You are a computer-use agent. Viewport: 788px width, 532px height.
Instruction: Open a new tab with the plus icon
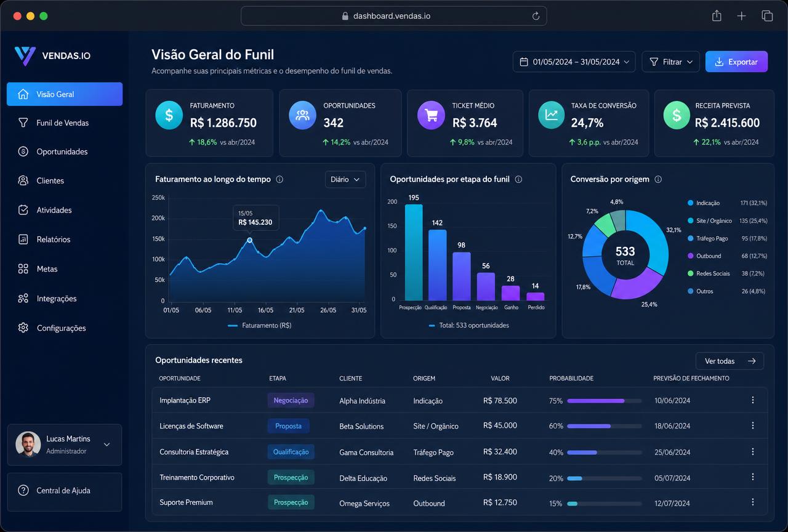[x=741, y=16]
